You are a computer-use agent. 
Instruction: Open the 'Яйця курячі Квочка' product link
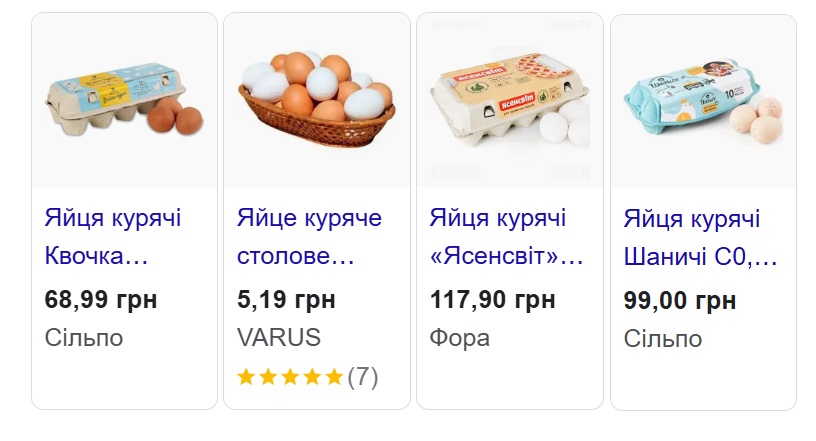pyautogui.click(x=113, y=237)
